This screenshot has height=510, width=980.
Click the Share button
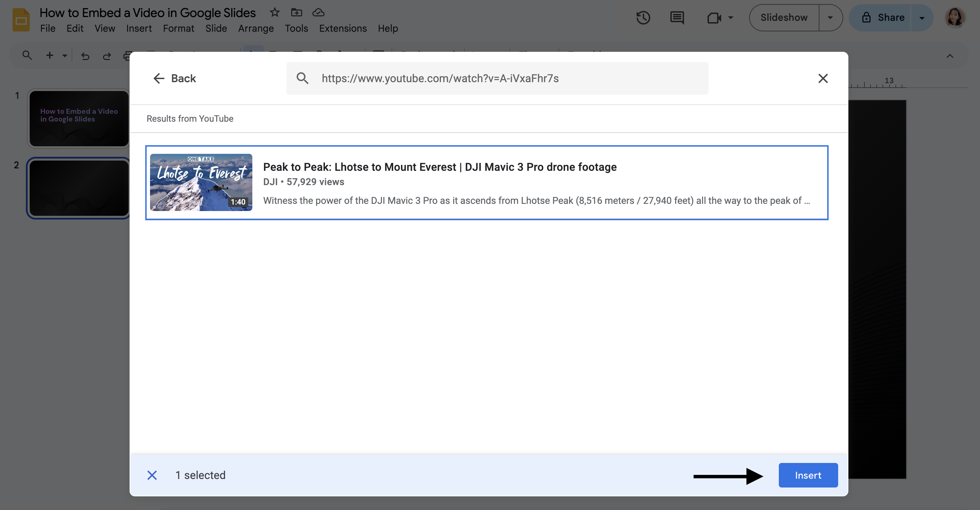pyautogui.click(x=880, y=17)
